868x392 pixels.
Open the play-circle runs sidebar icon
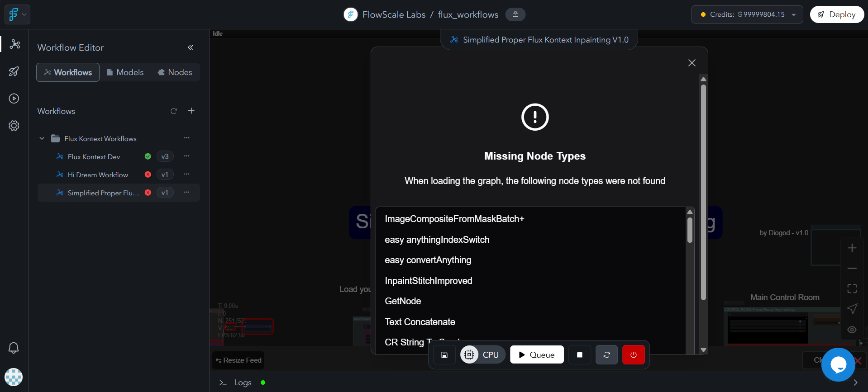14,99
